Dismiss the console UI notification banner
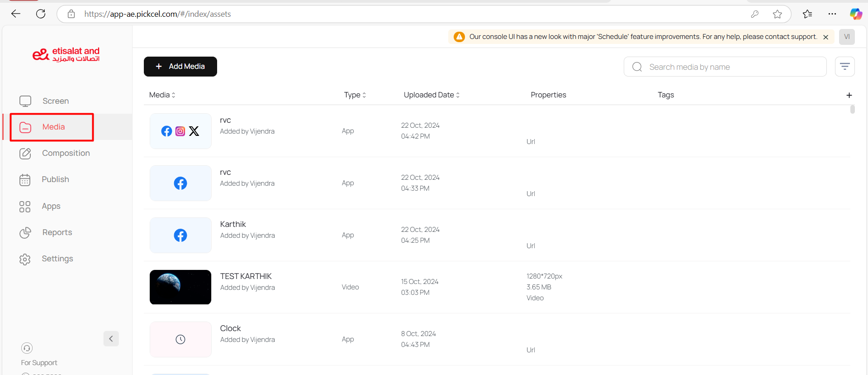 pyautogui.click(x=825, y=37)
